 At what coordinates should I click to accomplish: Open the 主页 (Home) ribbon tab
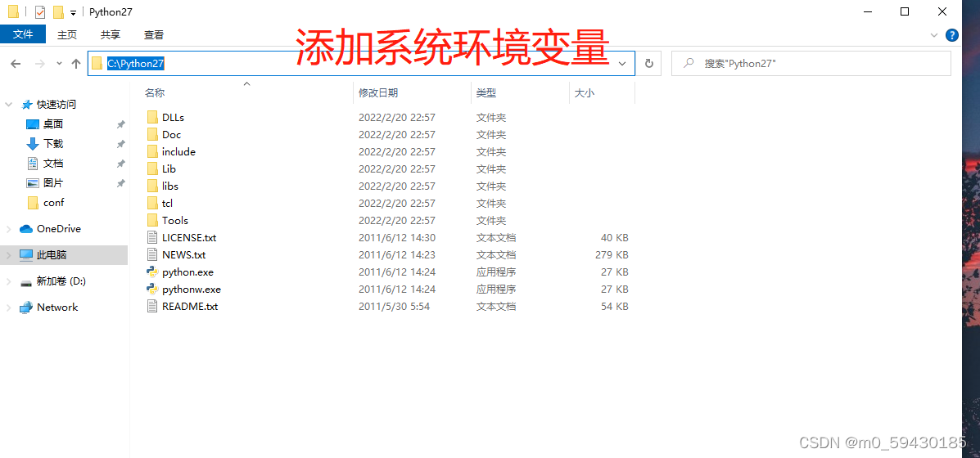point(67,35)
